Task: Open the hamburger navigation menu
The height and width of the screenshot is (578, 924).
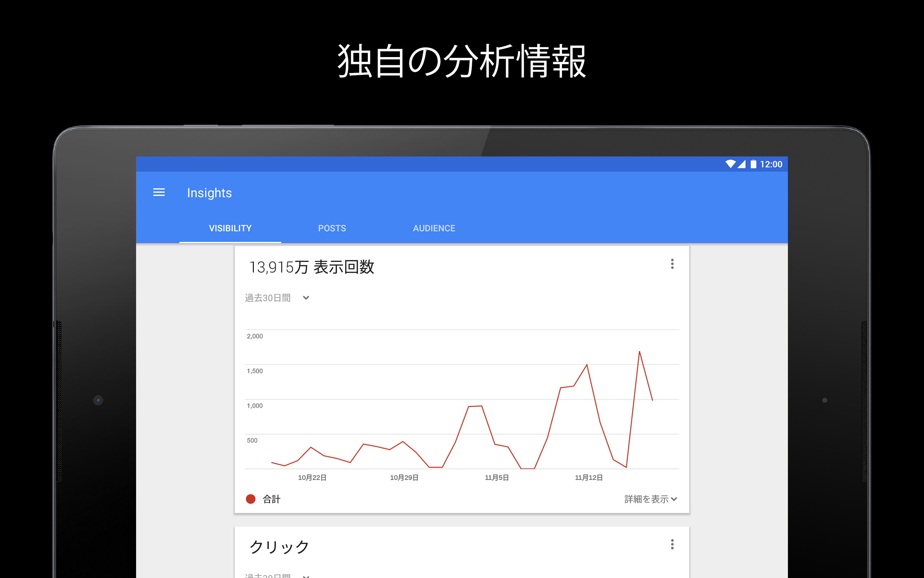Action: (x=159, y=192)
